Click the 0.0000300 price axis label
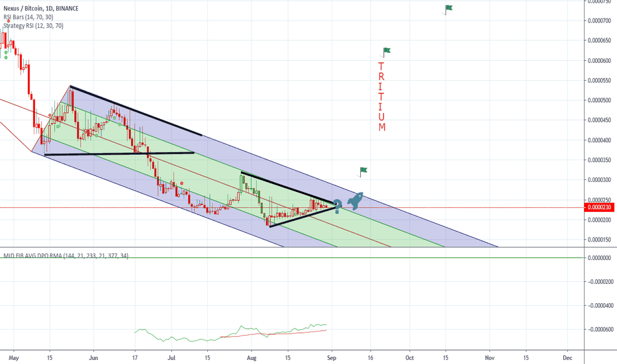Screen dimensions: 617x364 pos(599,180)
